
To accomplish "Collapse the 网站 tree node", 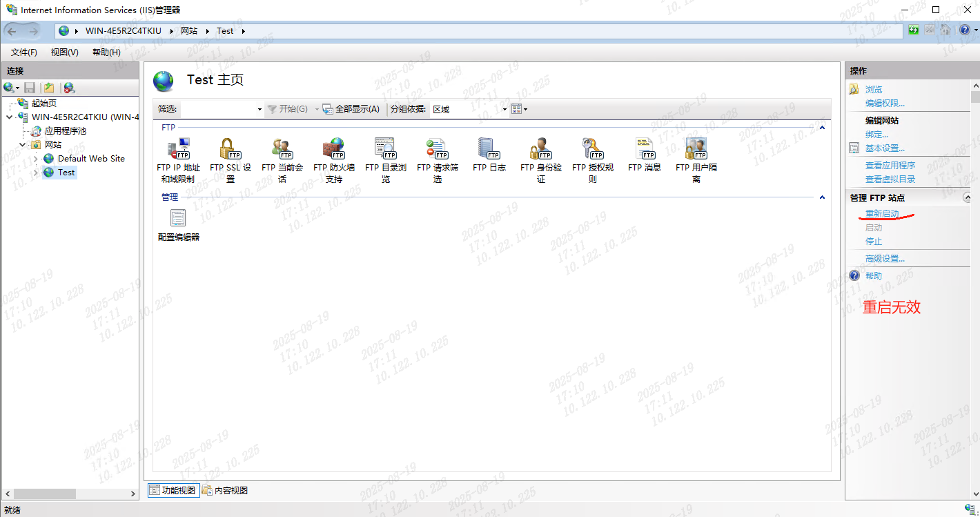I will point(22,145).
